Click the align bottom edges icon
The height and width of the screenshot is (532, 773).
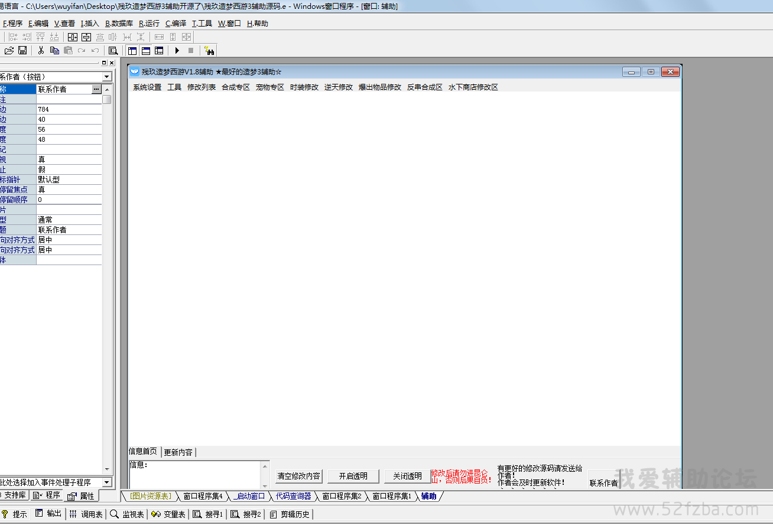point(54,37)
